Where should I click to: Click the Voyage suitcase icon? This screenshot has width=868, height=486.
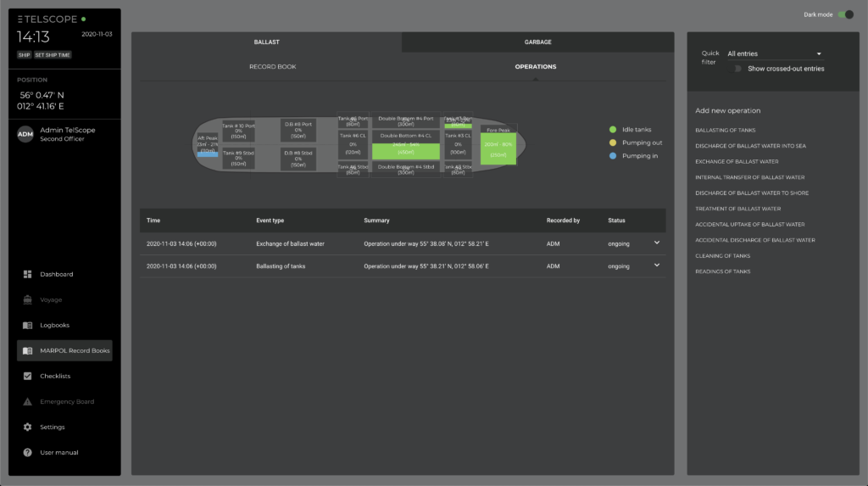tap(27, 299)
